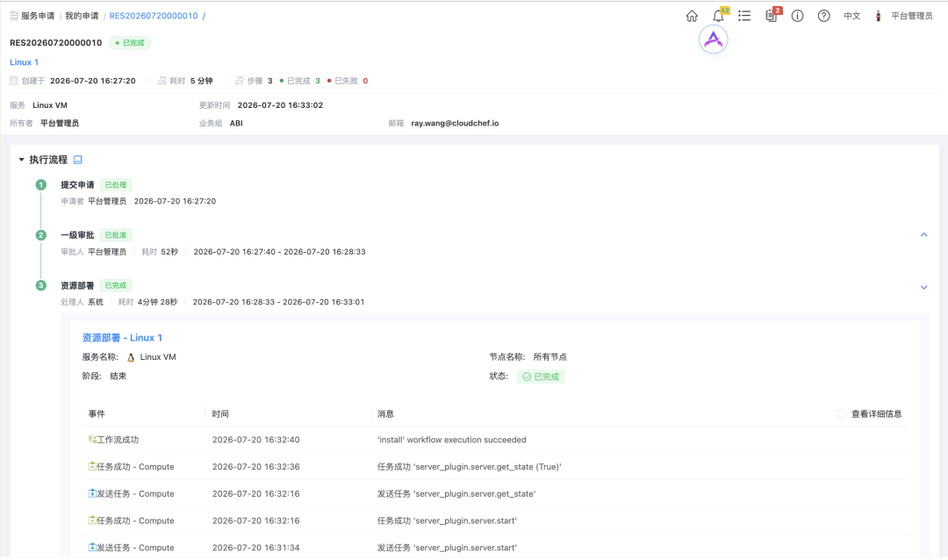Click the 一级审批 step title
The image size is (948, 560).
[x=77, y=235]
